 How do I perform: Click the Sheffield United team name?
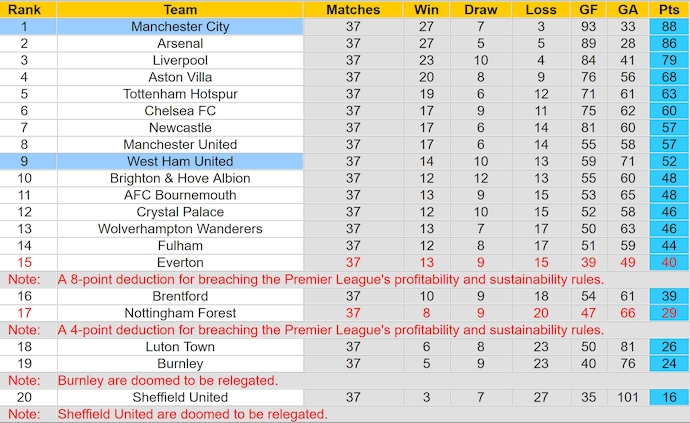pos(180,397)
